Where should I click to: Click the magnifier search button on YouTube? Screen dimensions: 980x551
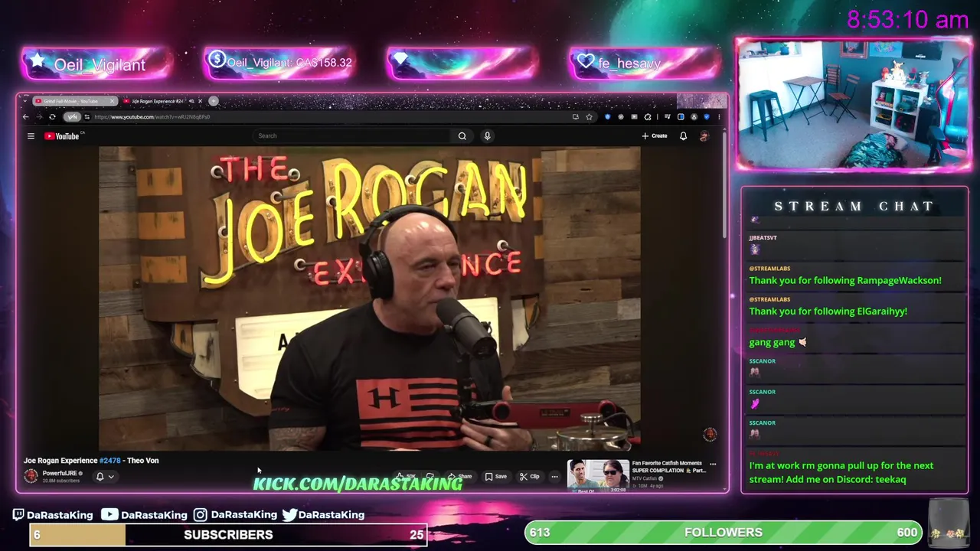tap(462, 136)
